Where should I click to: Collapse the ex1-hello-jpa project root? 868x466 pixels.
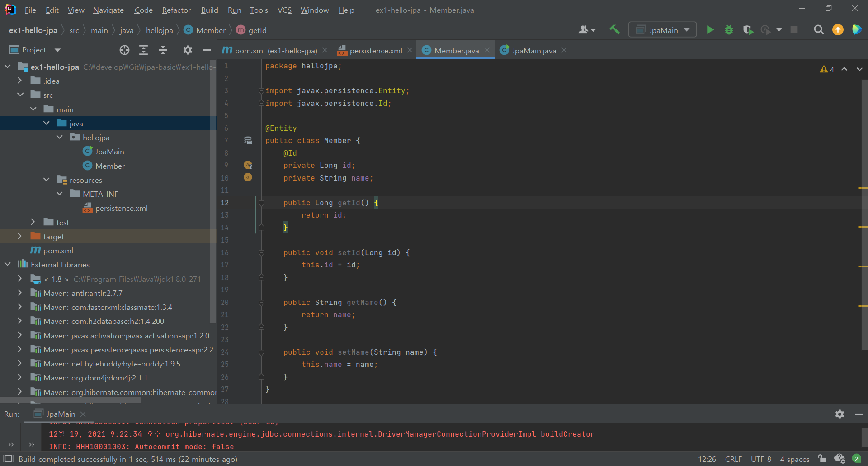click(x=7, y=67)
